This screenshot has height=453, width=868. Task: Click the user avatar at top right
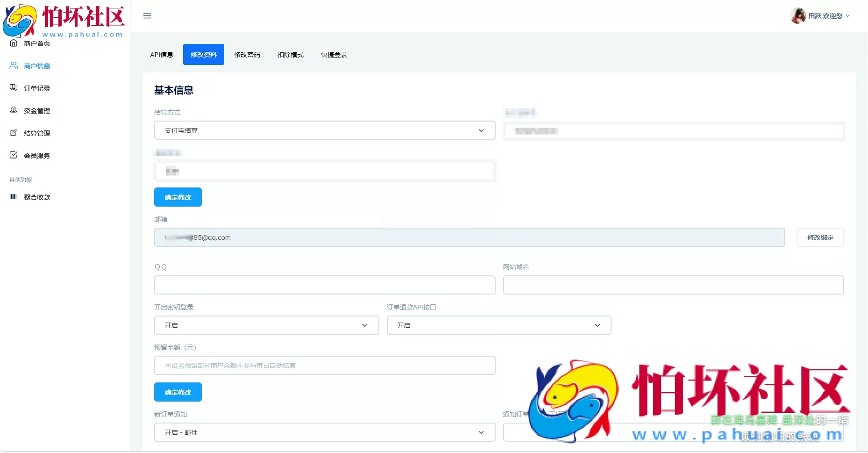click(798, 16)
